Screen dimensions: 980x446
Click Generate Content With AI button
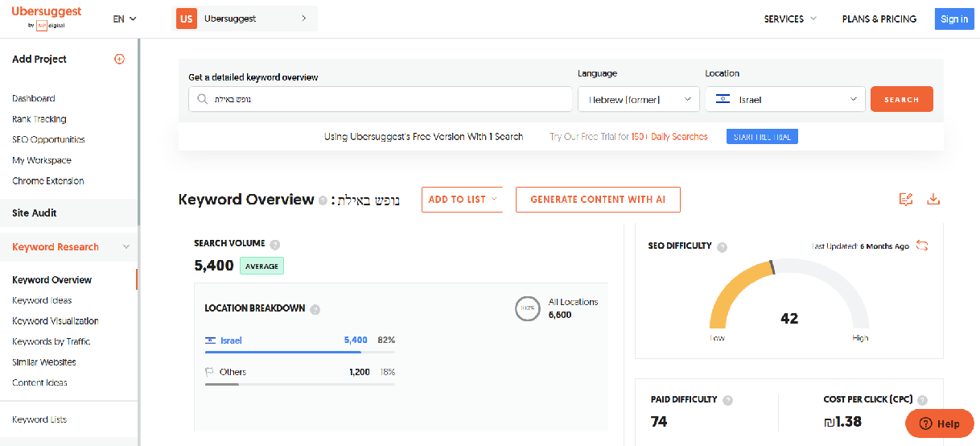tap(598, 200)
